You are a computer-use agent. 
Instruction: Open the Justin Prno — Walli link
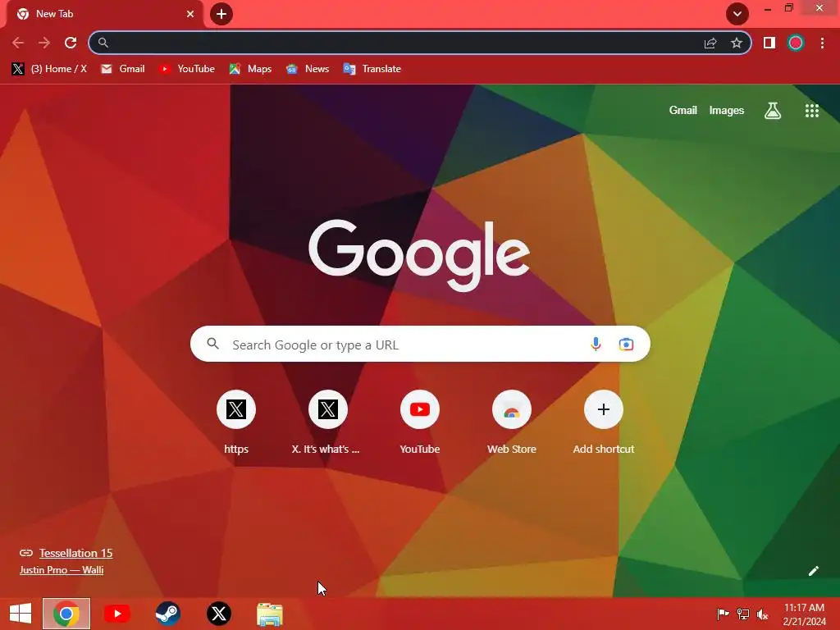[62, 570]
